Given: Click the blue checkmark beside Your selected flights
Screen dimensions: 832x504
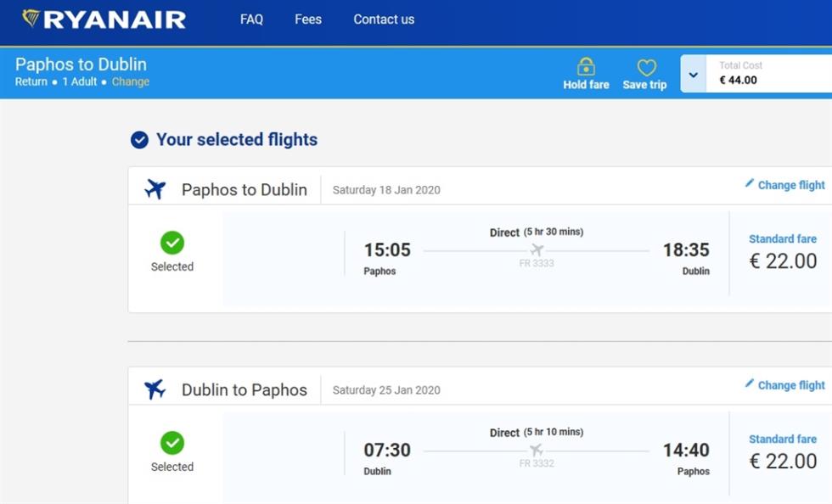Looking at the screenshot, I should pyautogui.click(x=139, y=139).
